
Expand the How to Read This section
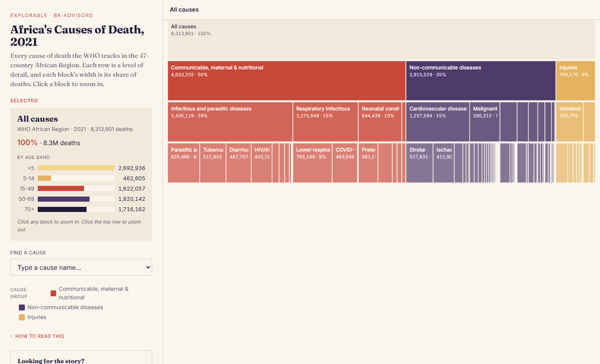[37, 336]
